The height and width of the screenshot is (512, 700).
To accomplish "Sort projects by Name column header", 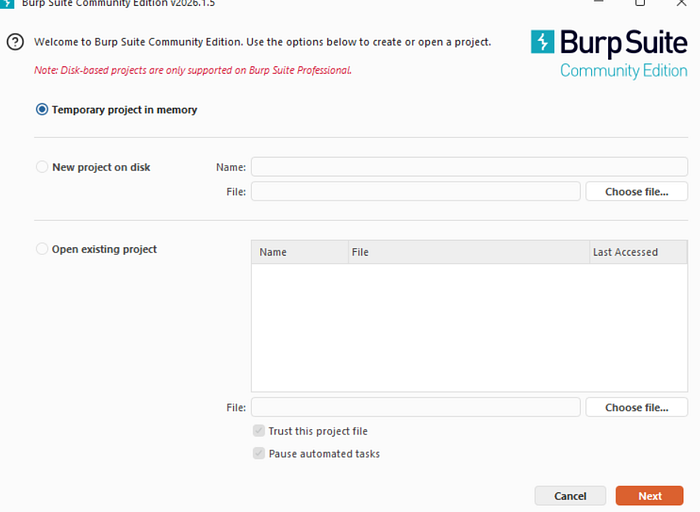I will point(300,252).
